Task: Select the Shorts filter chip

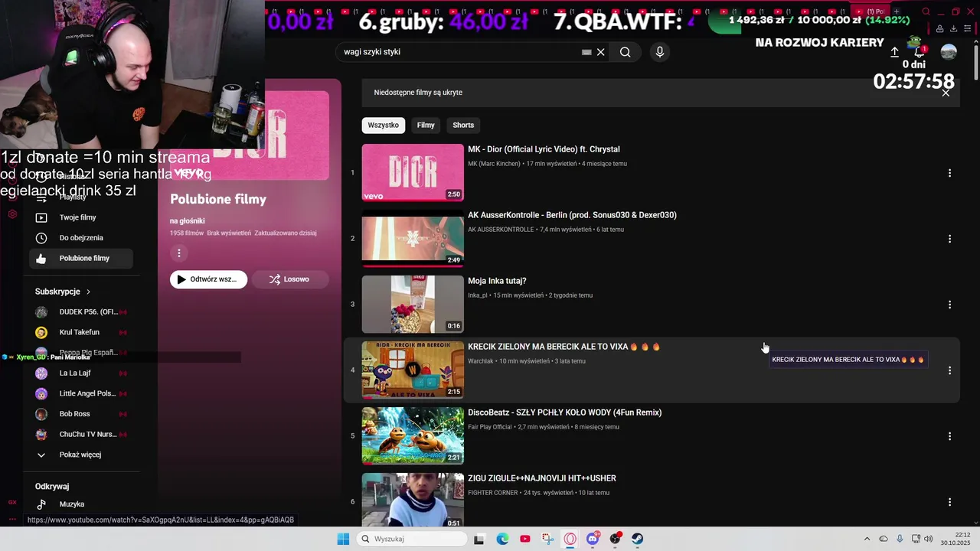Action: click(x=463, y=125)
